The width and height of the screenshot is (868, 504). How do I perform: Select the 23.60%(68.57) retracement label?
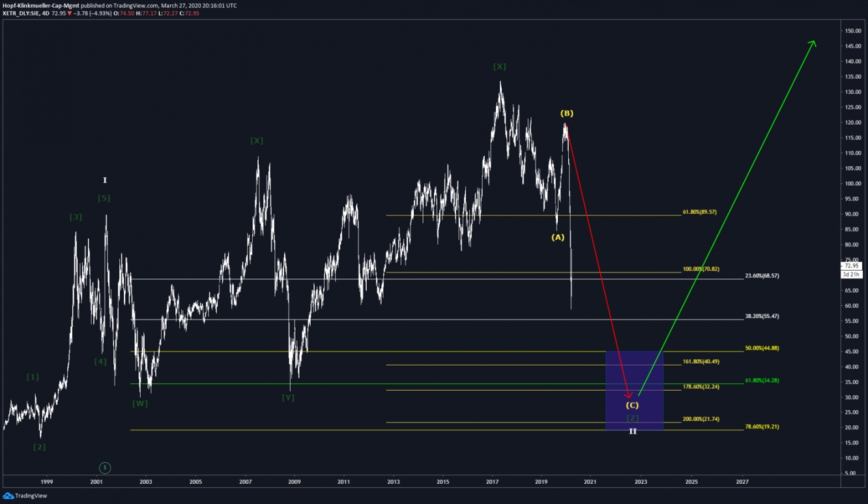[x=762, y=276]
